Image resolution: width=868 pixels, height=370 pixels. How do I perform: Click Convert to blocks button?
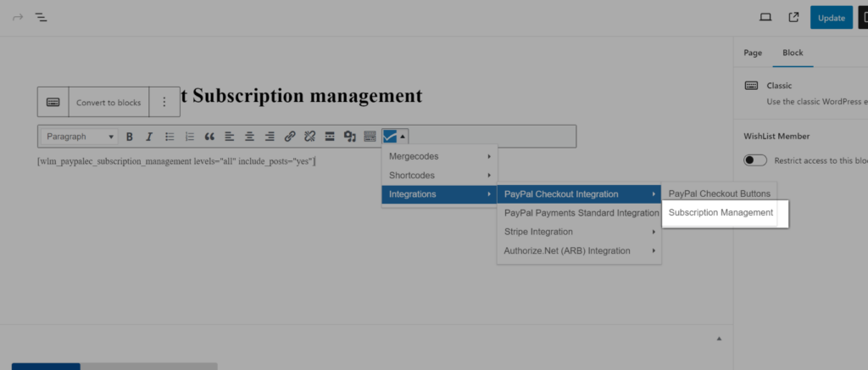click(x=108, y=103)
